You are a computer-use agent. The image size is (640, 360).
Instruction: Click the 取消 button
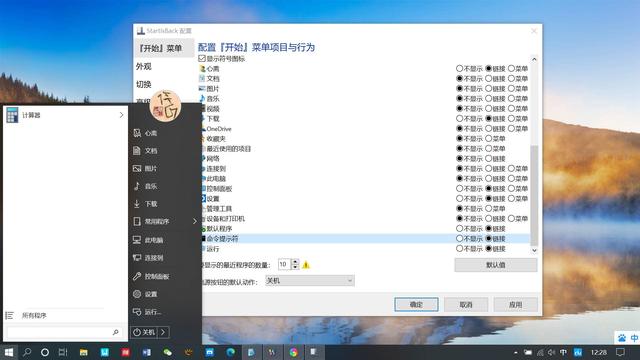pos(466,304)
